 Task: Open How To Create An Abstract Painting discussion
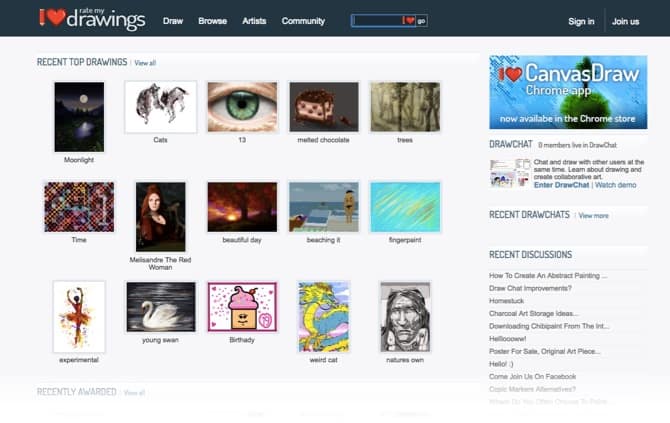pyautogui.click(x=548, y=276)
